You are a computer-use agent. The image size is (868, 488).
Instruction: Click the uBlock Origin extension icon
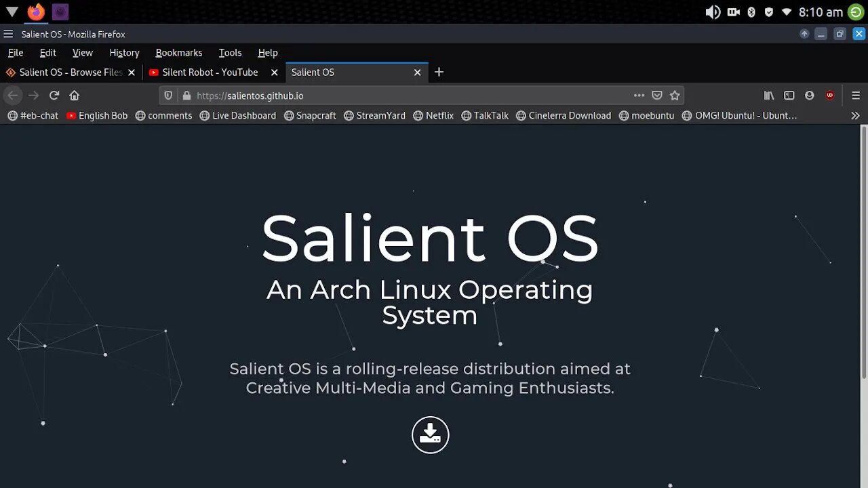pyautogui.click(x=830, y=96)
